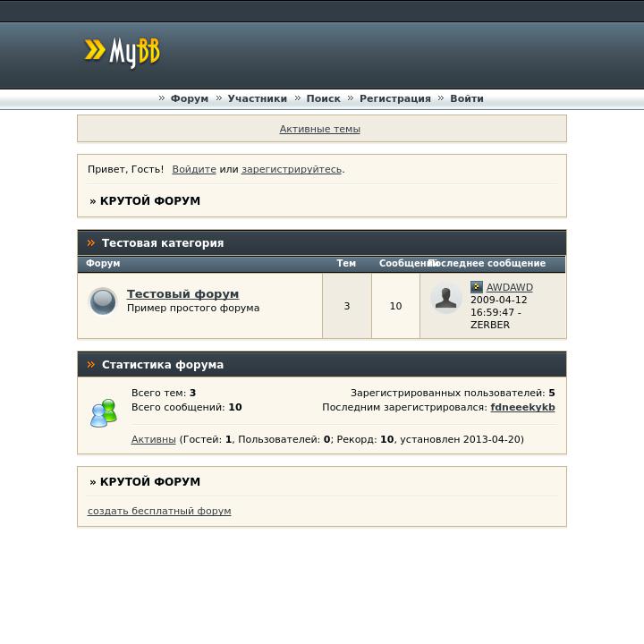The width and height of the screenshot is (644, 644).
Task: Click the topics count 3 cell
Action: (347, 306)
